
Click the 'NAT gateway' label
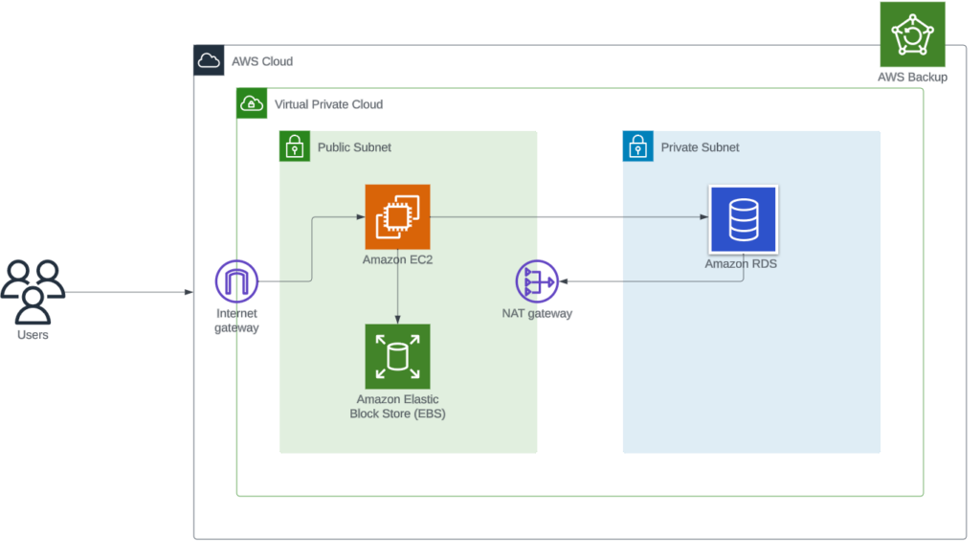tap(537, 313)
